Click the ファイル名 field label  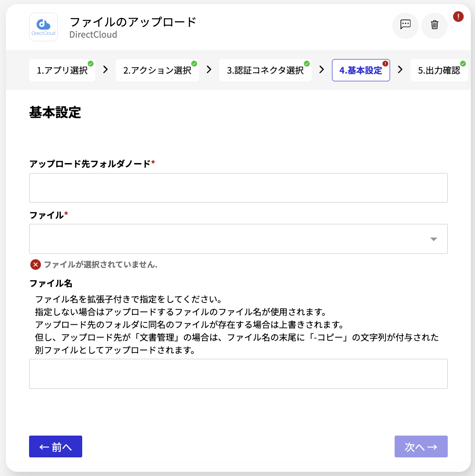coord(51,283)
